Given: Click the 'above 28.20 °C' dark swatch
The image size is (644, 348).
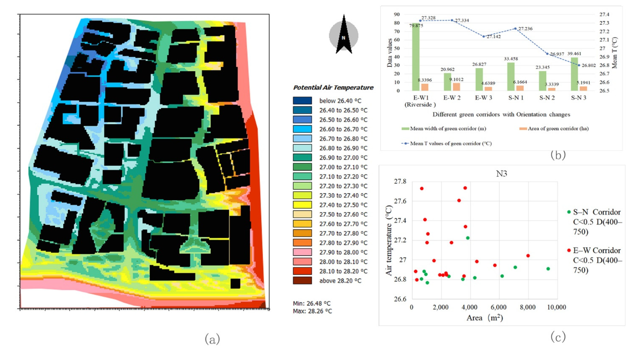Looking at the screenshot, I should click(302, 280).
